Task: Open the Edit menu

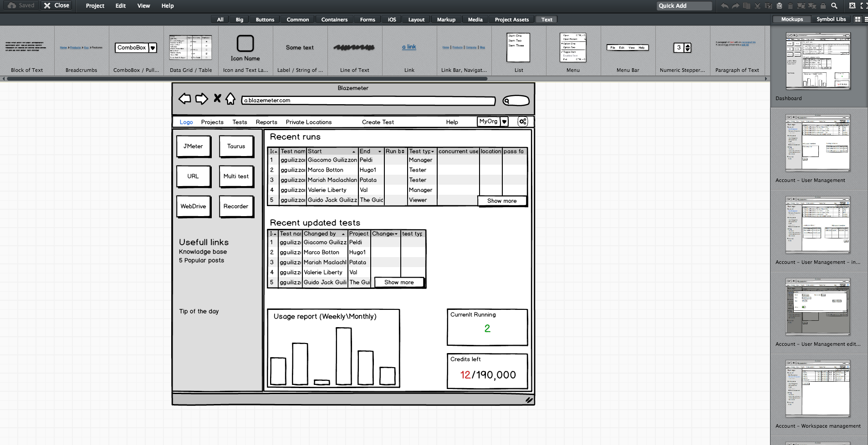Action: [121, 6]
